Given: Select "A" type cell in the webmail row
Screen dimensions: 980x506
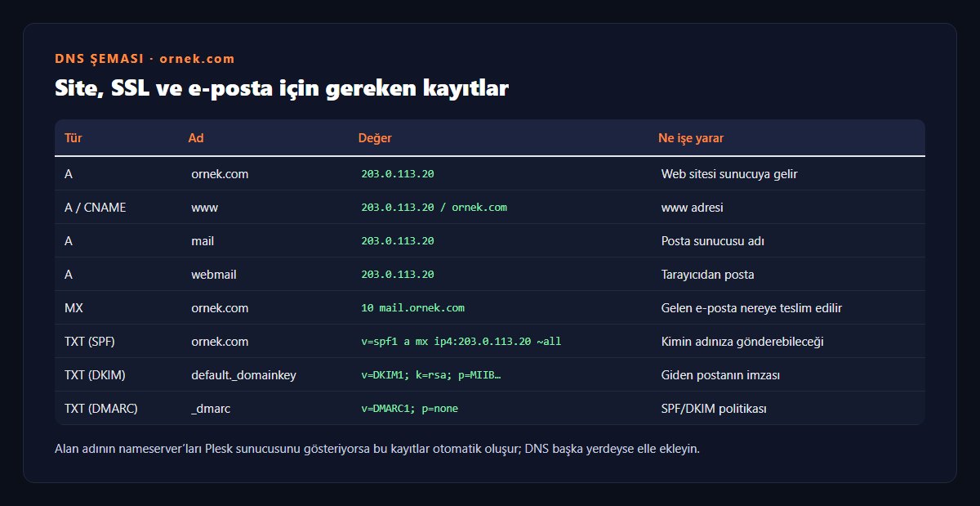Looking at the screenshot, I should [x=69, y=275].
